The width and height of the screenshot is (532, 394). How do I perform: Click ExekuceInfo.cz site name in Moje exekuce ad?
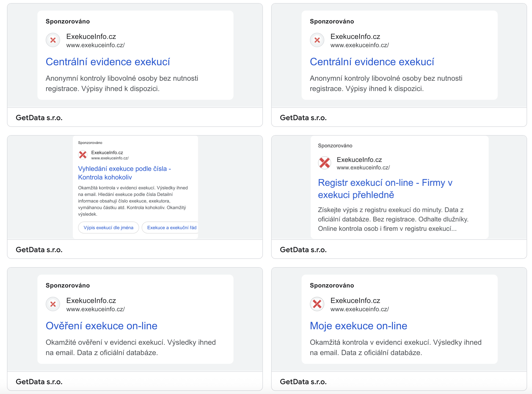click(355, 301)
